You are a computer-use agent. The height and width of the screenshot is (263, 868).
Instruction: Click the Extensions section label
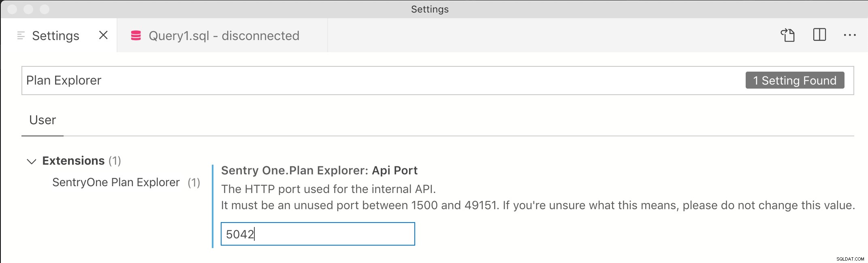coord(73,161)
